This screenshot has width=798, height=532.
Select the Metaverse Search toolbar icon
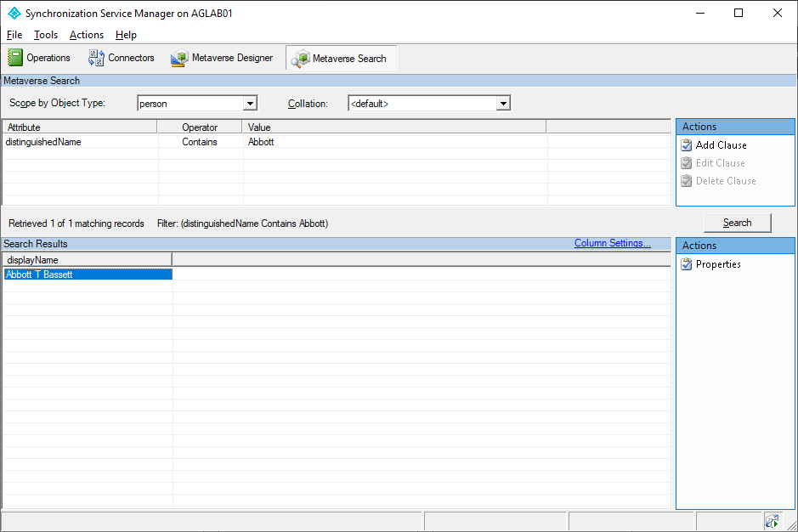coord(300,59)
